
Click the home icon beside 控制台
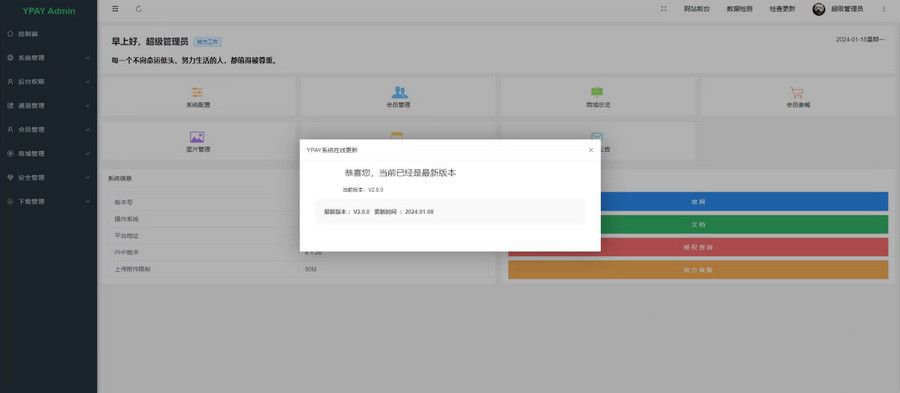pyautogui.click(x=10, y=34)
